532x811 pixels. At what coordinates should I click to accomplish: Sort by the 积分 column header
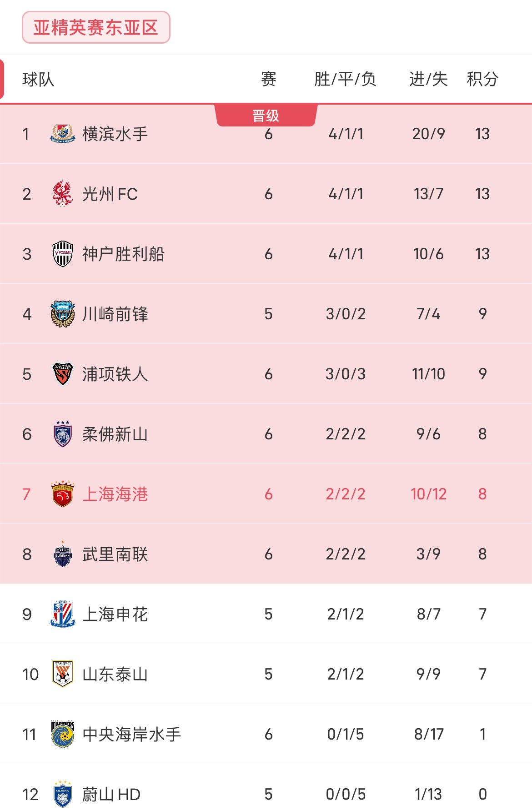[482, 79]
